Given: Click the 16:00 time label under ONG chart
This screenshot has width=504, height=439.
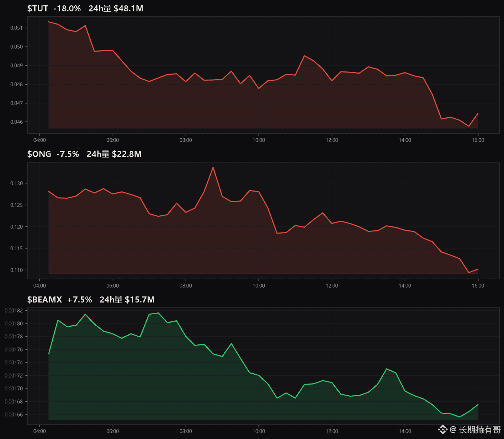Looking at the screenshot, I should coord(478,286).
